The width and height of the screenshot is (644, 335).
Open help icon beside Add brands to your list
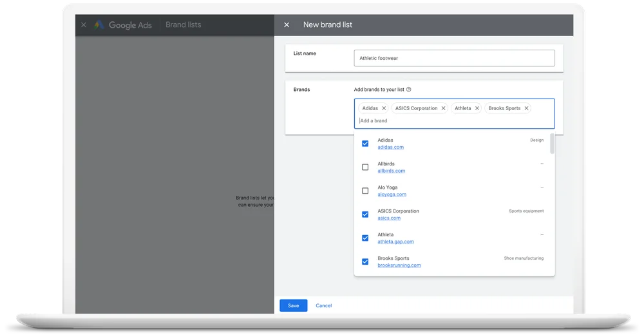(x=409, y=89)
